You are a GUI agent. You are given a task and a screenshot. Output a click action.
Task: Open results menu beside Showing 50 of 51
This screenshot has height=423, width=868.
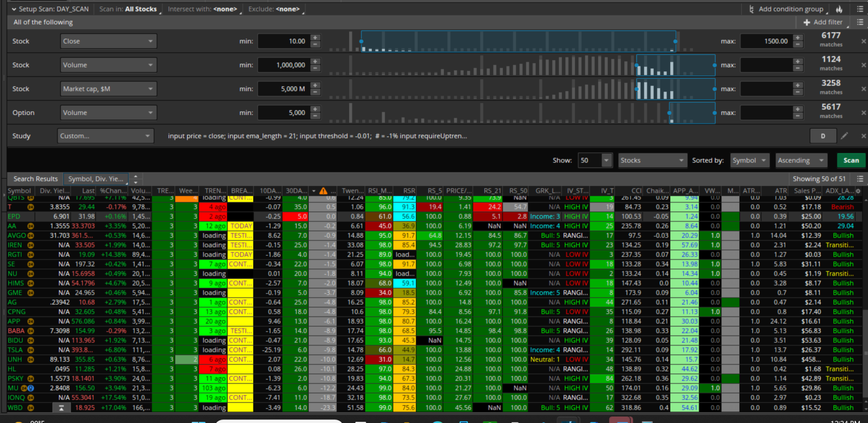pos(860,179)
